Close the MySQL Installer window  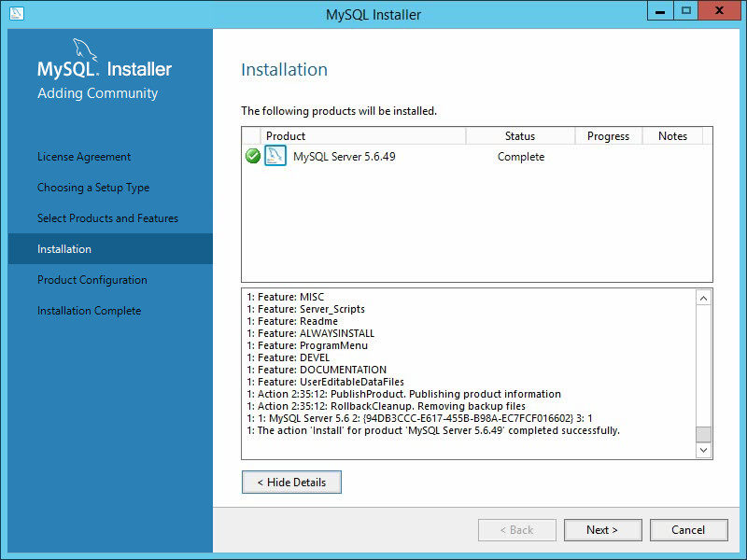[x=719, y=11]
